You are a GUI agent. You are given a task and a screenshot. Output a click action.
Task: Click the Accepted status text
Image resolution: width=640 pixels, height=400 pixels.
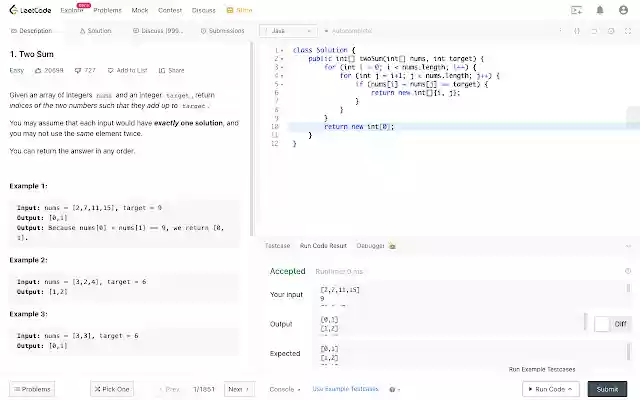point(287,271)
